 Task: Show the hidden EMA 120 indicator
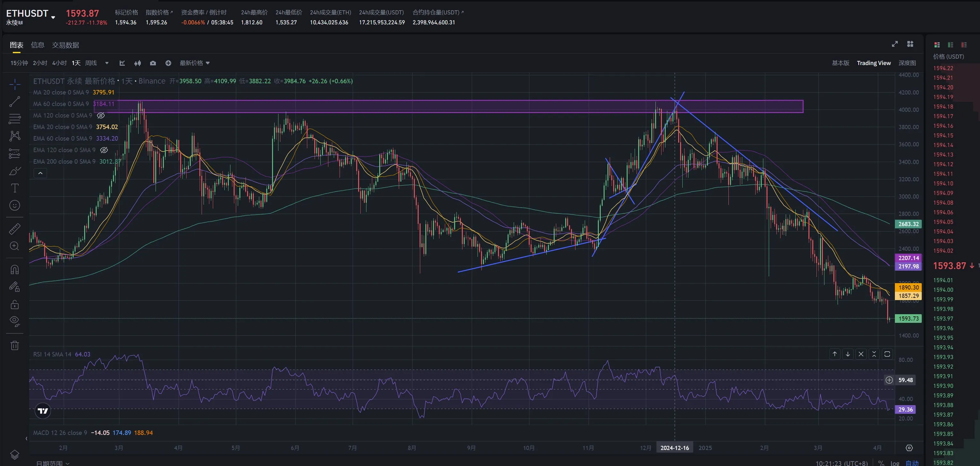pos(104,150)
